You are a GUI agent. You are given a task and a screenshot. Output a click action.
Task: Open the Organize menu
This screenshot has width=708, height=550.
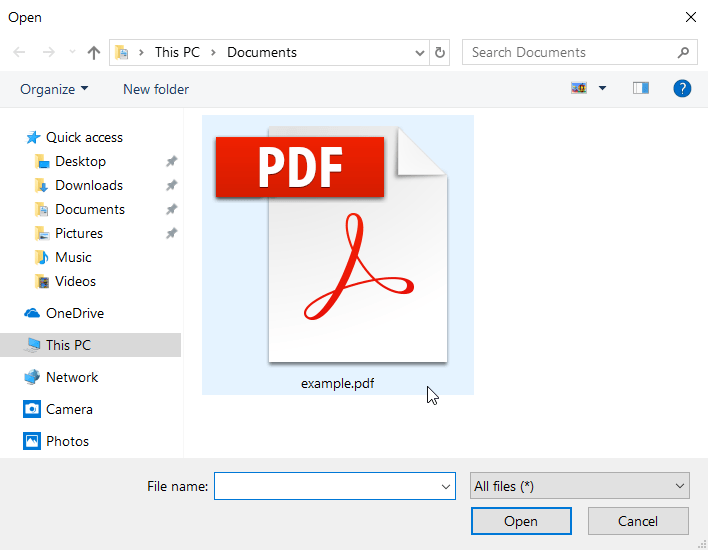pyautogui.click(x=54, y=89)
